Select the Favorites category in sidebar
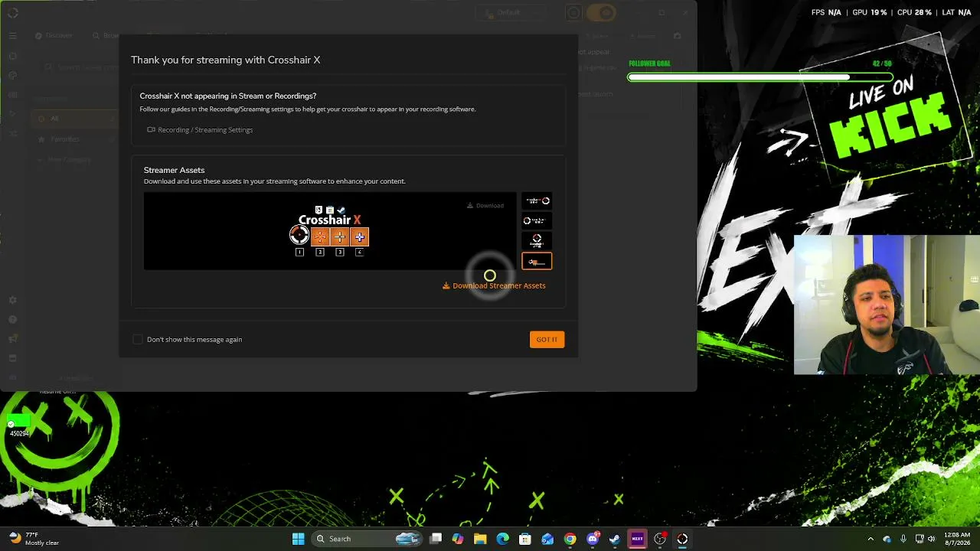 click(x=75, y=139)
